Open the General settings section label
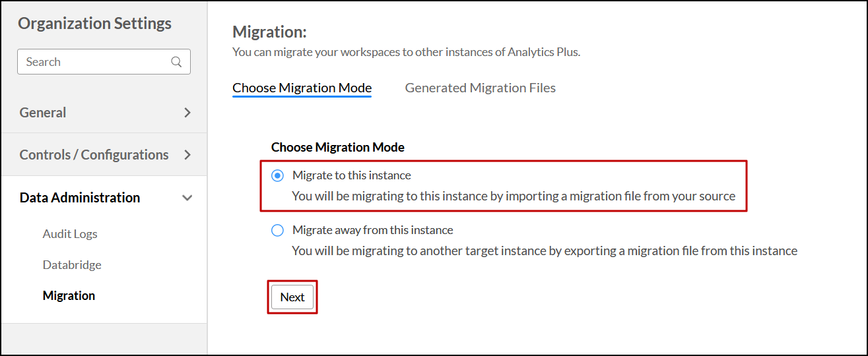 click(x=43, y=113)
